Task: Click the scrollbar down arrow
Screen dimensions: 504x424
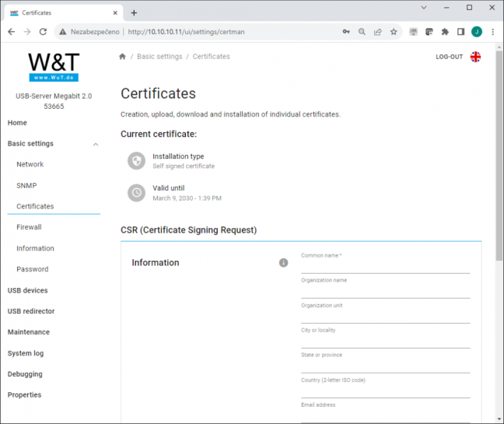Action: tap(499, 419)
